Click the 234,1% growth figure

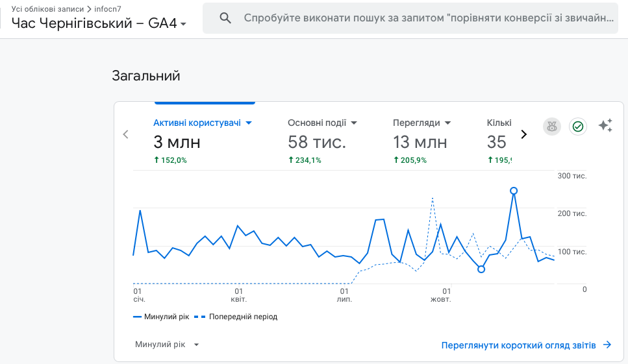pos(305,160)
